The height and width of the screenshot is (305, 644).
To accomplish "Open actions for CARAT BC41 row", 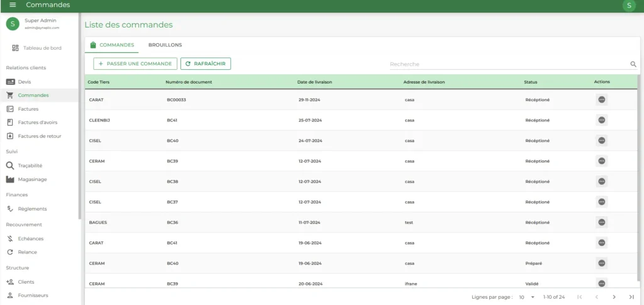I will click(602, 243).
